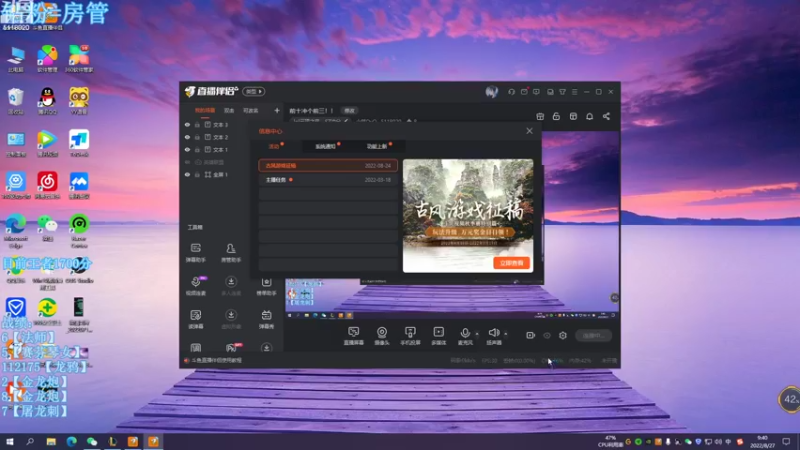Image resolution: width=800 pixels, height=450 pixels.
Task: Toggle lock on layer 文本 3
Action: 197,124
